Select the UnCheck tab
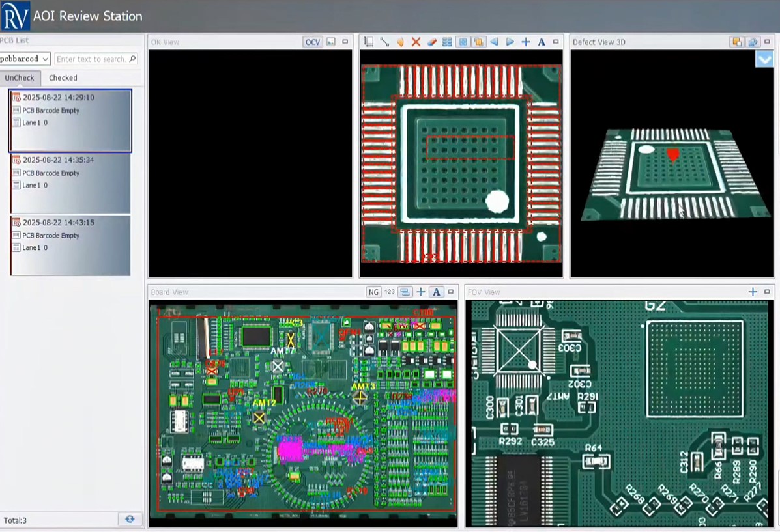Screen dimensions: 780x532 pos(20,78)
